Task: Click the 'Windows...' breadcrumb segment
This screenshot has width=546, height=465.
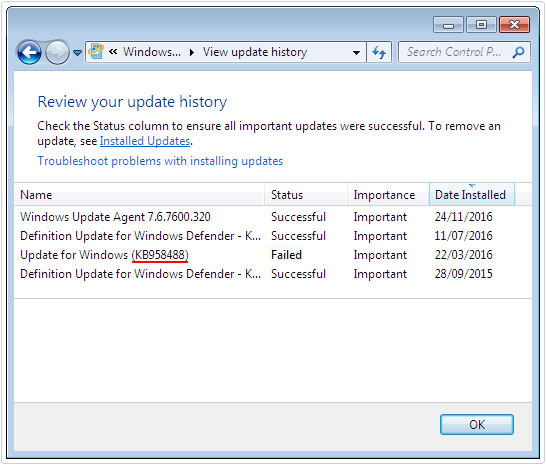Action: pyautogui.click(x=152, y=52)
